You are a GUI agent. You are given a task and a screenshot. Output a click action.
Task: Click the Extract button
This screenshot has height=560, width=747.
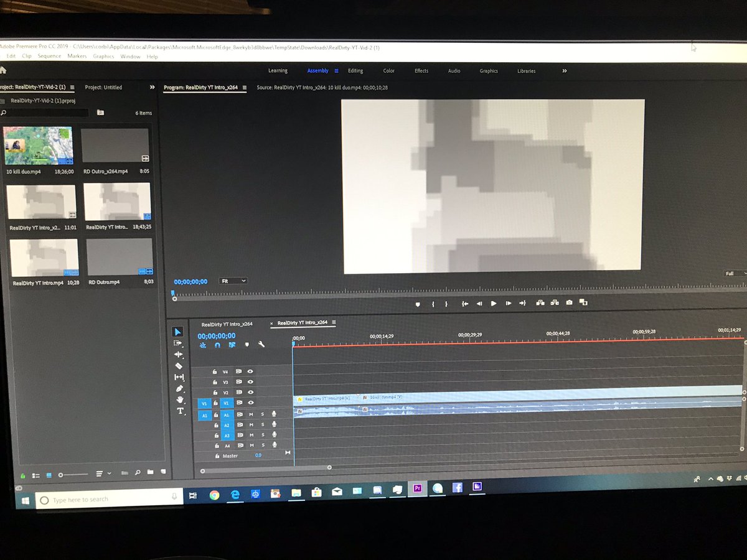[555, 303]
